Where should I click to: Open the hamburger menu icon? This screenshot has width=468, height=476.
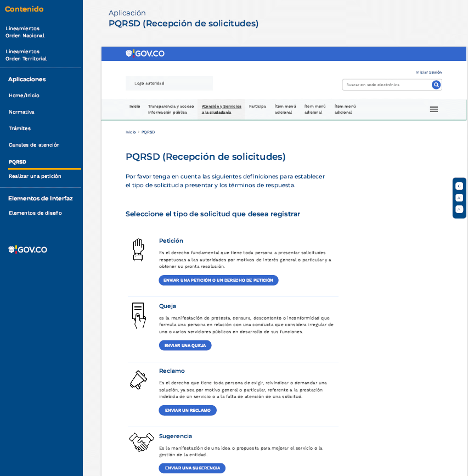coord(433,109)
